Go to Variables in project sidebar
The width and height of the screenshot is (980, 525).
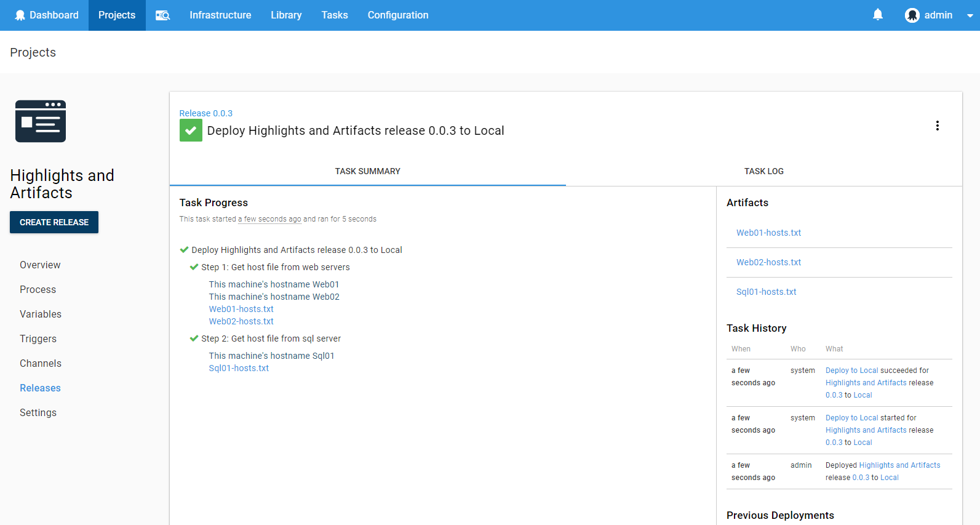pos(41,314)
